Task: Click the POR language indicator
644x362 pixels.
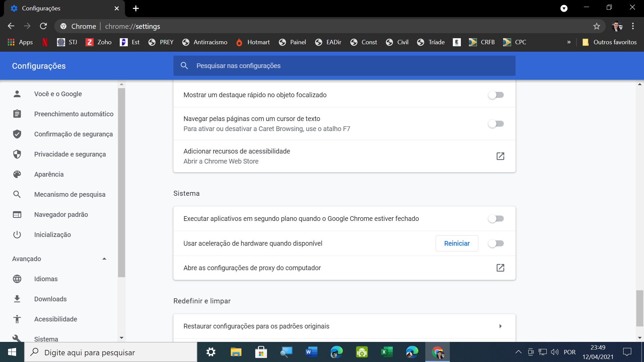Action: coord(570,352)
